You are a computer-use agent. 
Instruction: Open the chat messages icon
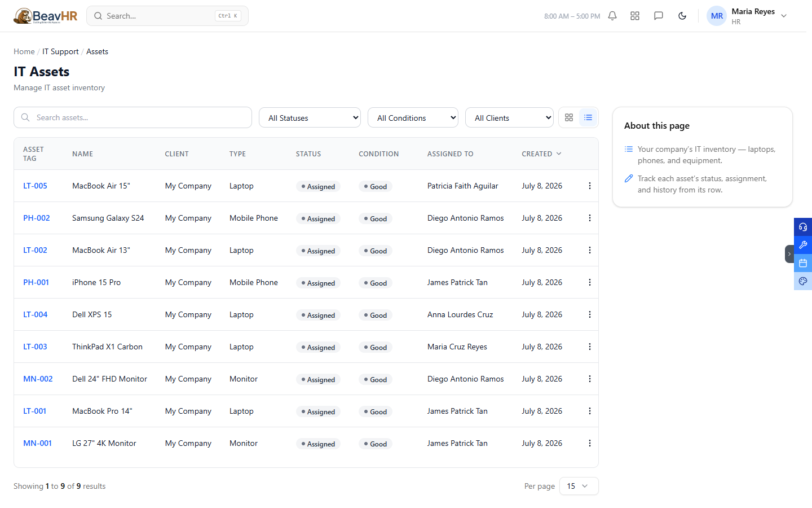(659, 16)
